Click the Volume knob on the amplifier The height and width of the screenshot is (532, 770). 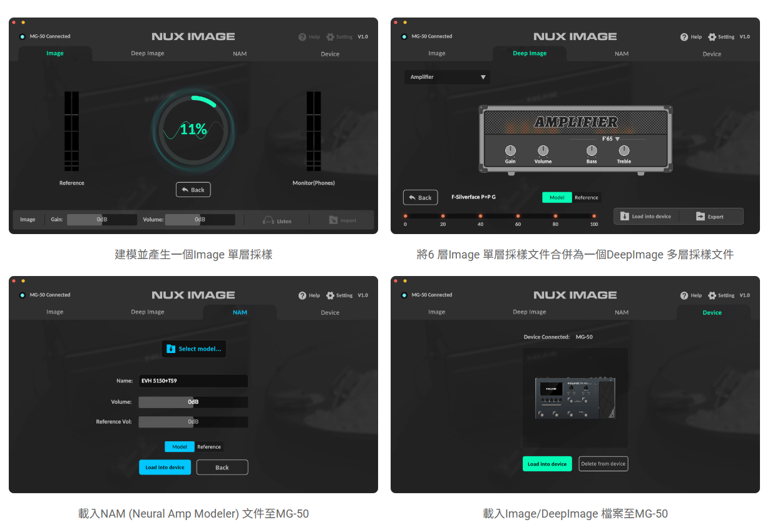coord(543,151)
